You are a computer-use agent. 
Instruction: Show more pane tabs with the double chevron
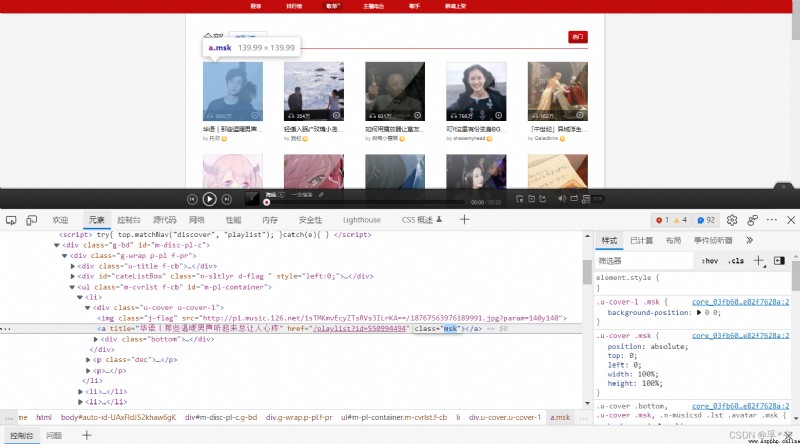pyautogui.click(x=749, y=240)
